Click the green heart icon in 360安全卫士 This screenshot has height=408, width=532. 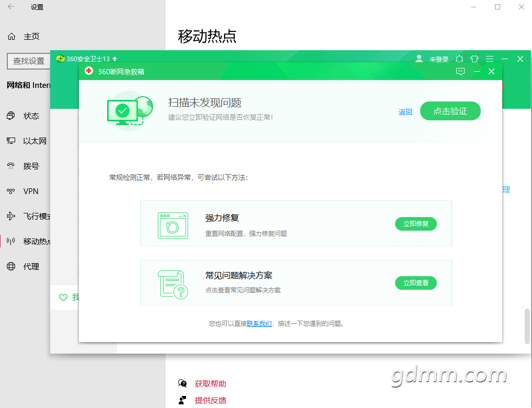(x=63, y=298)
